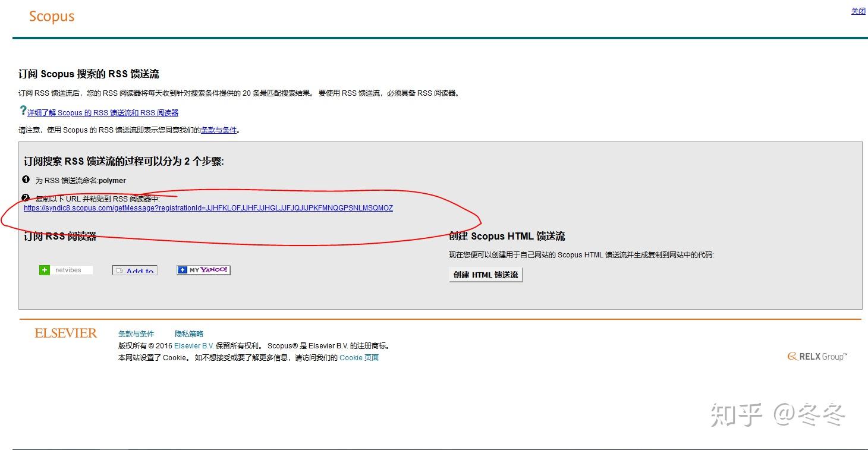Screen dimensions: 868x450
Task: Open footer 隐私策略 link
Action: (189, 333)
